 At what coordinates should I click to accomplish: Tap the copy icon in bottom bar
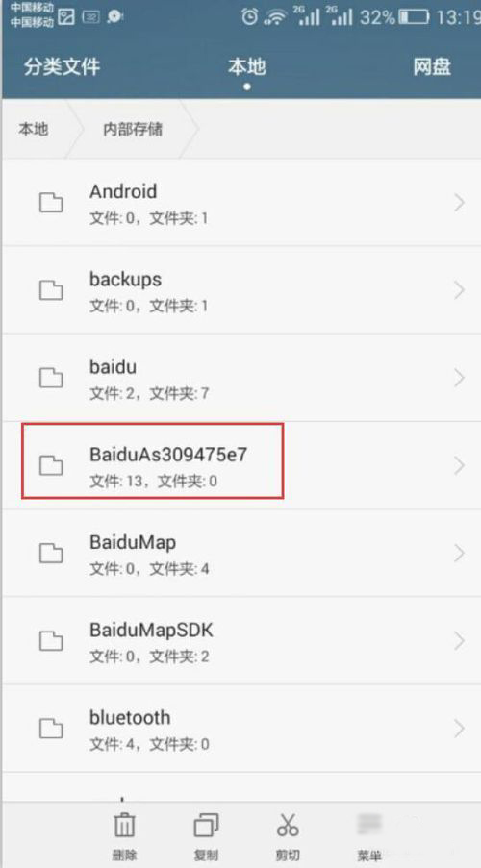click(x=206, y=826)
